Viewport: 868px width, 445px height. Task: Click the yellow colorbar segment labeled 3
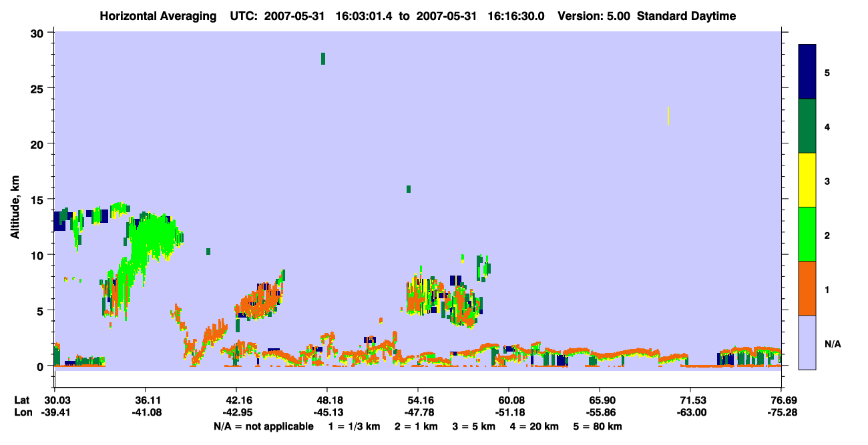point(807,180)
